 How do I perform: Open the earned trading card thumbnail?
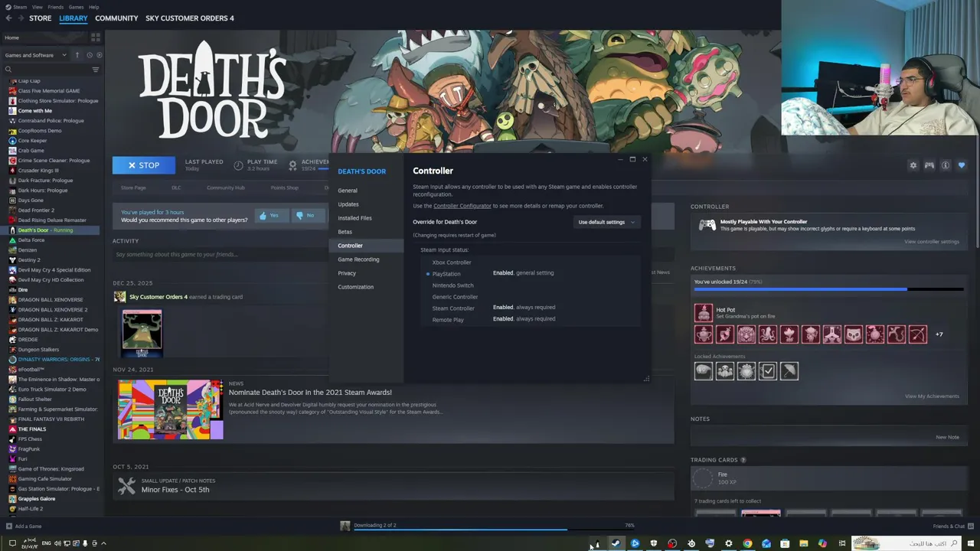142,334
